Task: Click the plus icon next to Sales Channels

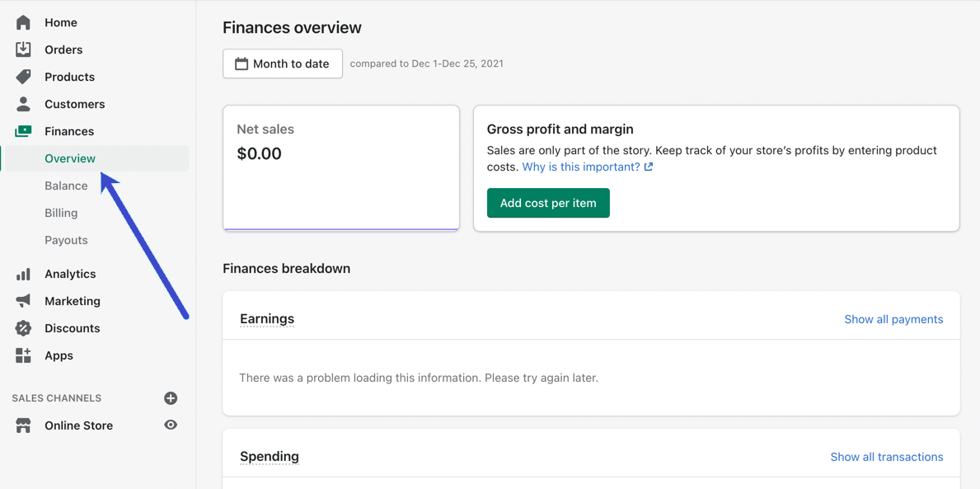Action: (x=171, y=397)
